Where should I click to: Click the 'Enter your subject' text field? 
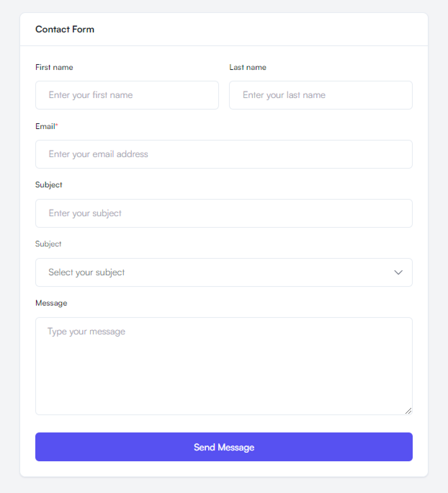pos(223,213)
